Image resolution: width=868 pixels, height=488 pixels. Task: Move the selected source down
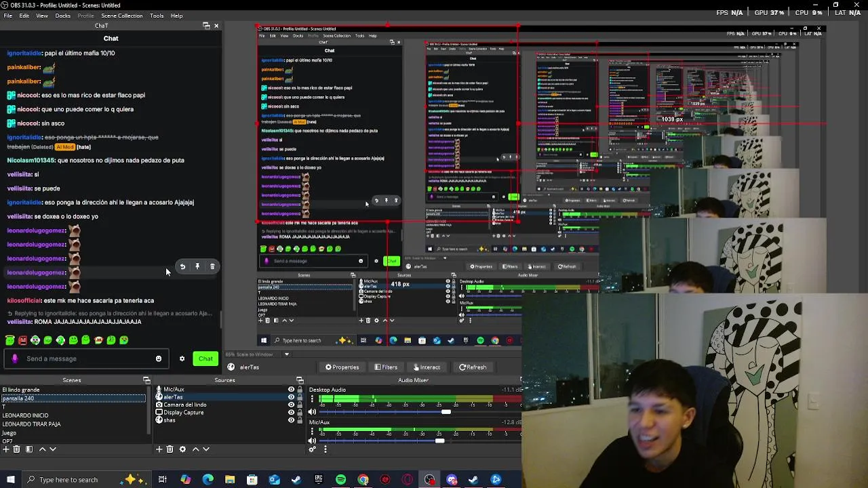tap(206, 449)
